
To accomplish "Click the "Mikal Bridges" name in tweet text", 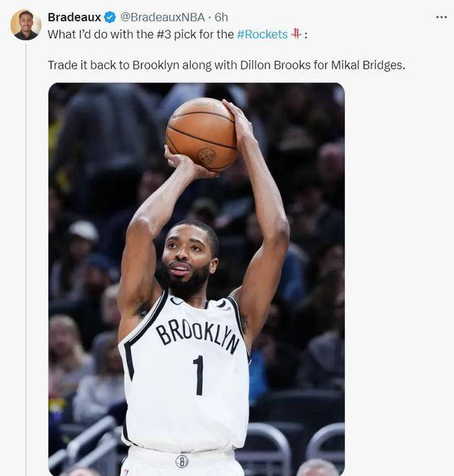I will [368, 65].
